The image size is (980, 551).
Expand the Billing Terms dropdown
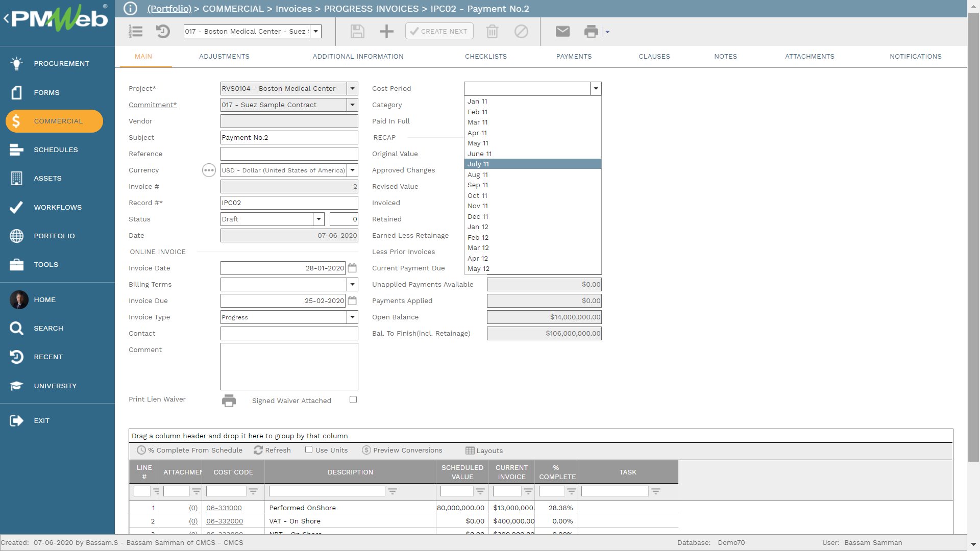tap(352, 285)
